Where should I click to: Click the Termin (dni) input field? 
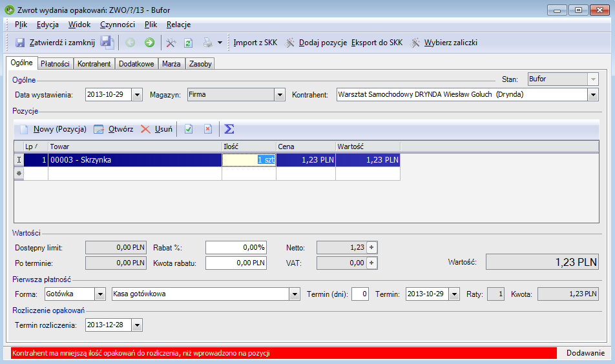point(360,294)
